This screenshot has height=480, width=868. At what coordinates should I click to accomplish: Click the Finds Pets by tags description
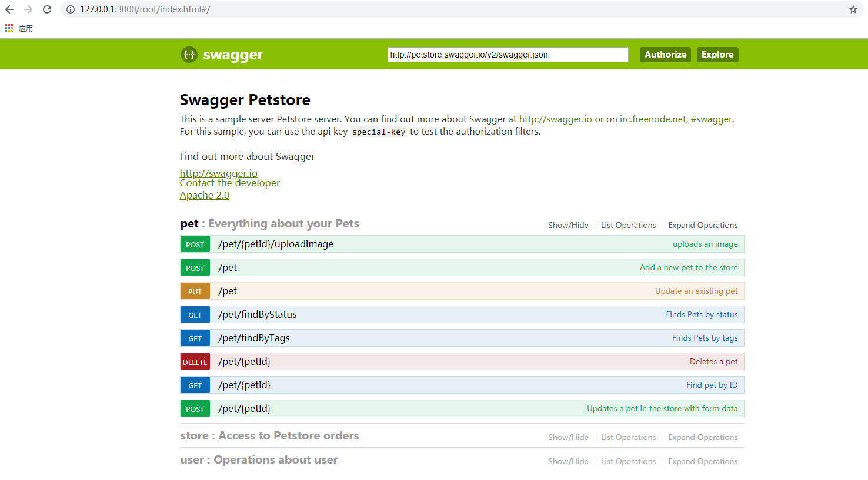(x=705, y=338)
